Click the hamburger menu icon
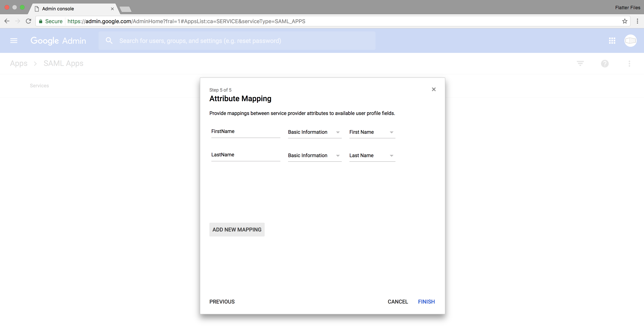The width and height of the screenshot is (644, 330). [x=13, y=41]
